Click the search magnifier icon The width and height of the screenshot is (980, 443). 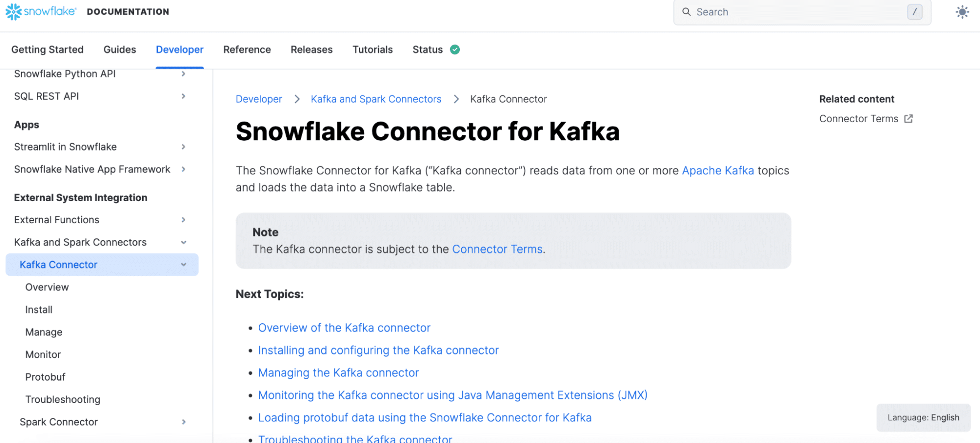(x=686, y=12)
